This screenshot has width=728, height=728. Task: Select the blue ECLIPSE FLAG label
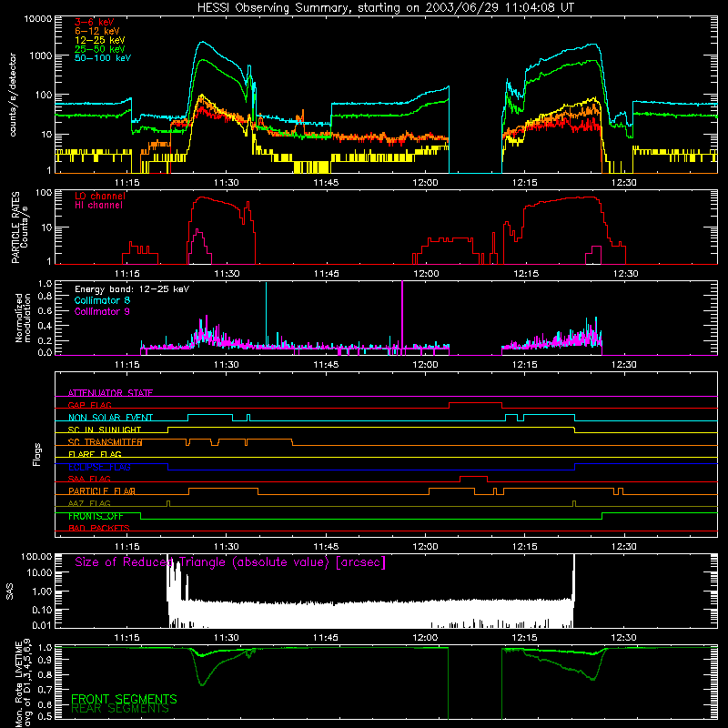pos(99,467)
